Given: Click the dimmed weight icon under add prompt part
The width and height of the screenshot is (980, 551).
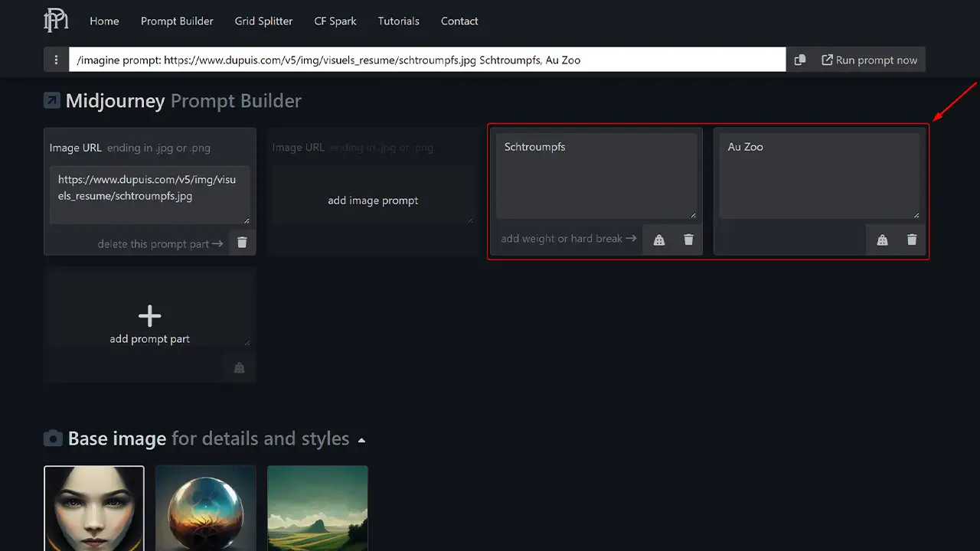Looking at the screenshot, I should pyautogui.click(x=239, y=367).
